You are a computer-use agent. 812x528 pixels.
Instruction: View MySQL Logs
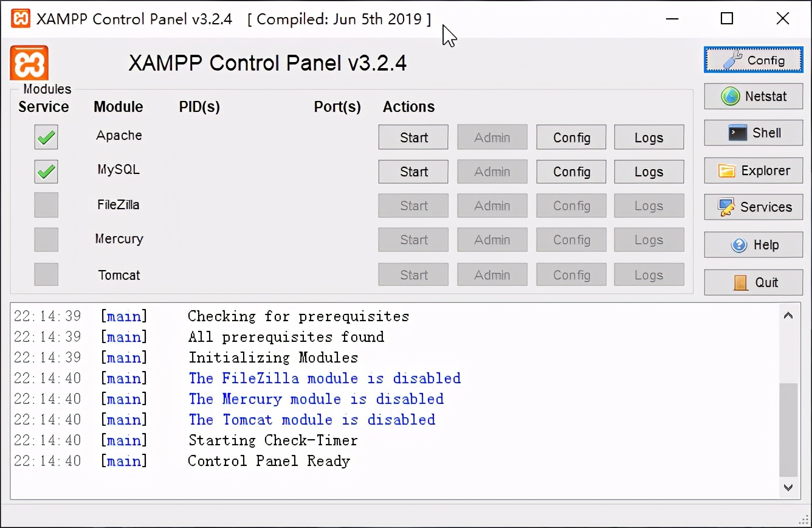click(649, 172)
